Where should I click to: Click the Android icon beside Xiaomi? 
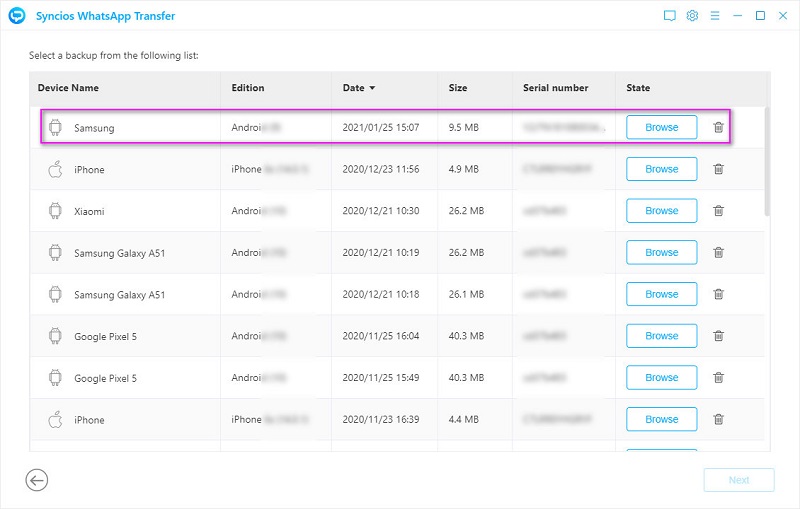pos(55,211)
